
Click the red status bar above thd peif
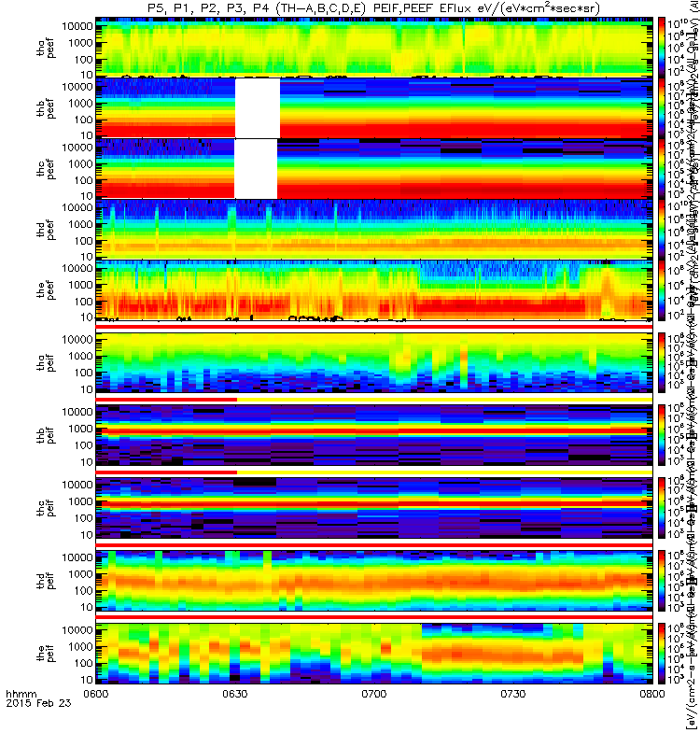(x=374, y=545)
